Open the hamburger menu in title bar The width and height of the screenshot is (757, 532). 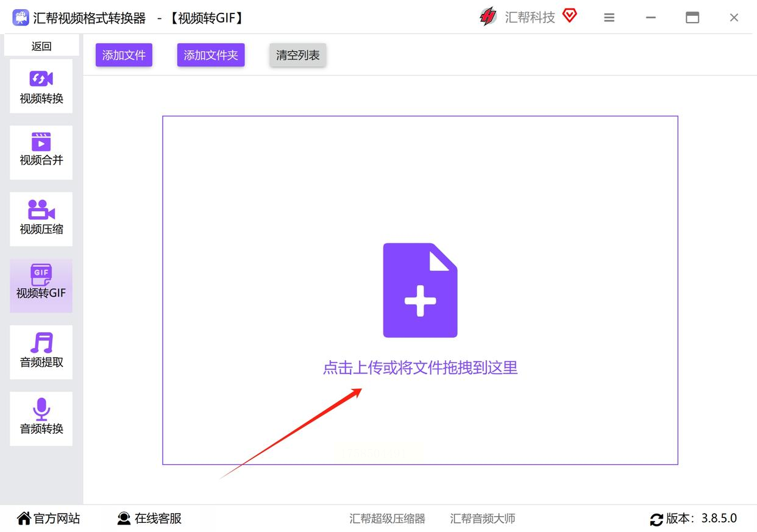(x=609, y=18)
